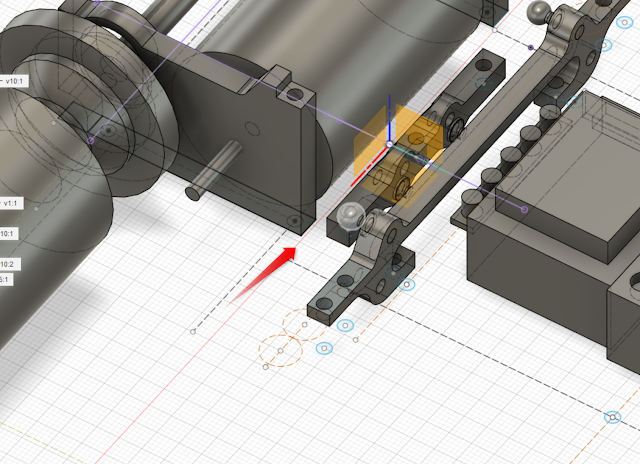Viewport: 640px width, 464px height.
Task: Click the component label ending in 5:1
Action: [6, 280]
